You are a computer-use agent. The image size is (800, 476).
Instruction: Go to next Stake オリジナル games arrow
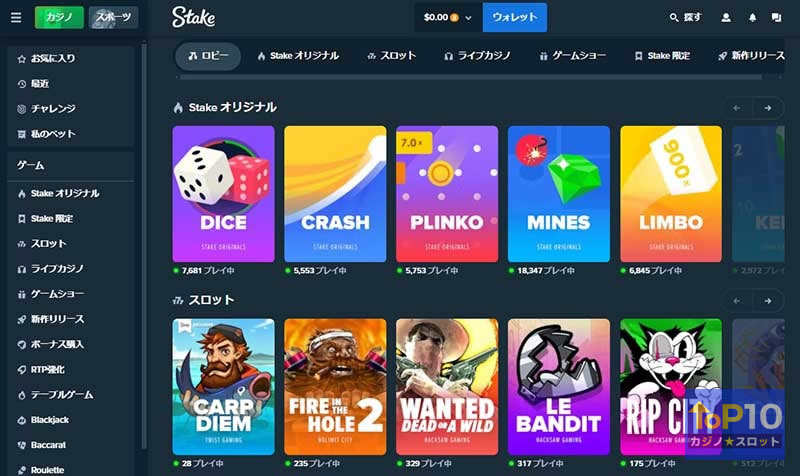(x=767, y=108)
